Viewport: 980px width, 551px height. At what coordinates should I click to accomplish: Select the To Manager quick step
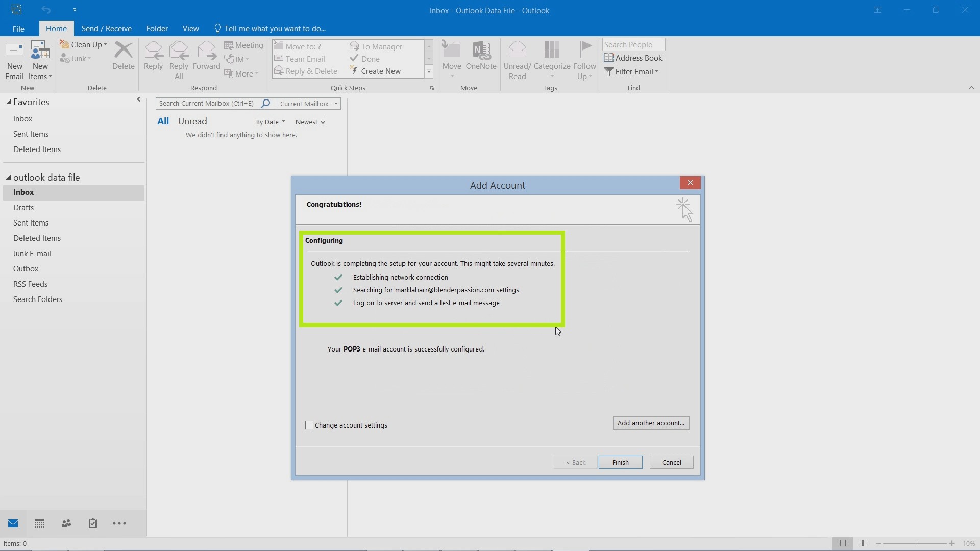click(376, 46)
